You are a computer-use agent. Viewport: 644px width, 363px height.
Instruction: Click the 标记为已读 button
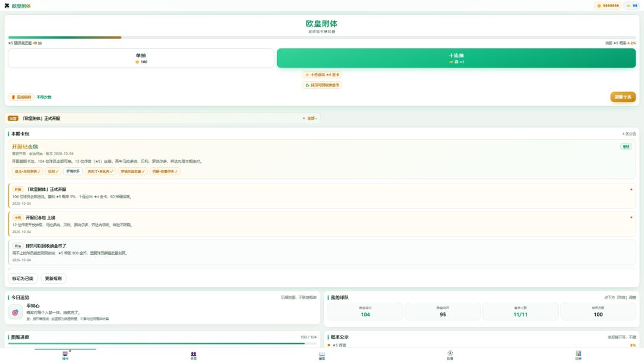click(x=23, y=278)
